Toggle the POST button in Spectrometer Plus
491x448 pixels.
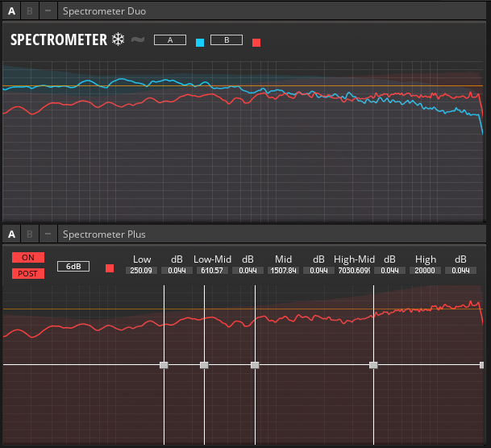tap(28, 273)
